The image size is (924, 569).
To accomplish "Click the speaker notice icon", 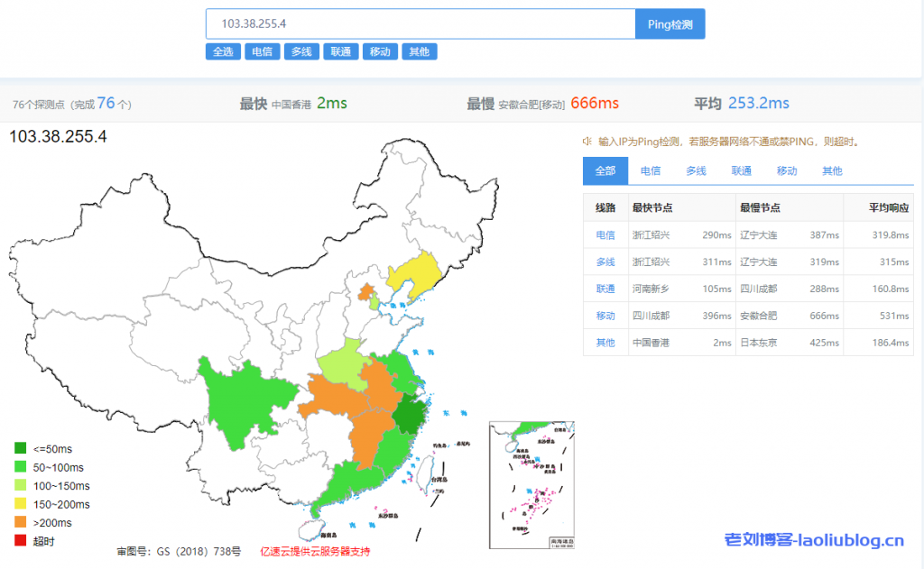I will 587,142.
